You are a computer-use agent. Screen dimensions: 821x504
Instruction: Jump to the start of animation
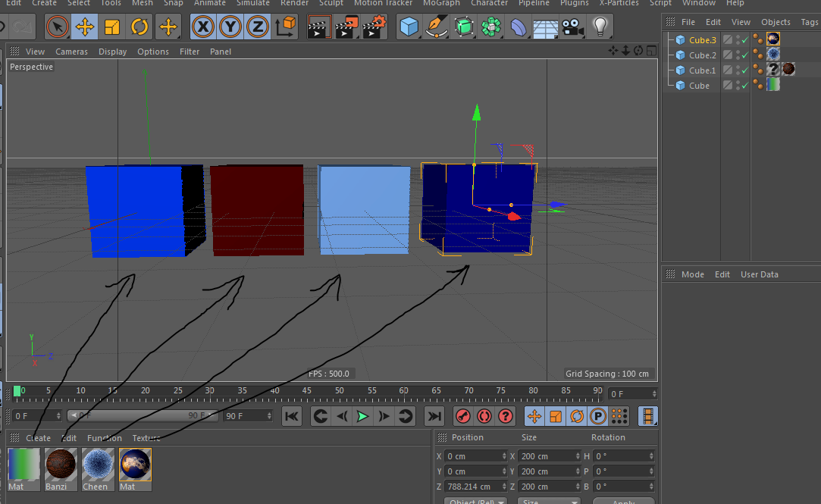click(x=292, y=417)
